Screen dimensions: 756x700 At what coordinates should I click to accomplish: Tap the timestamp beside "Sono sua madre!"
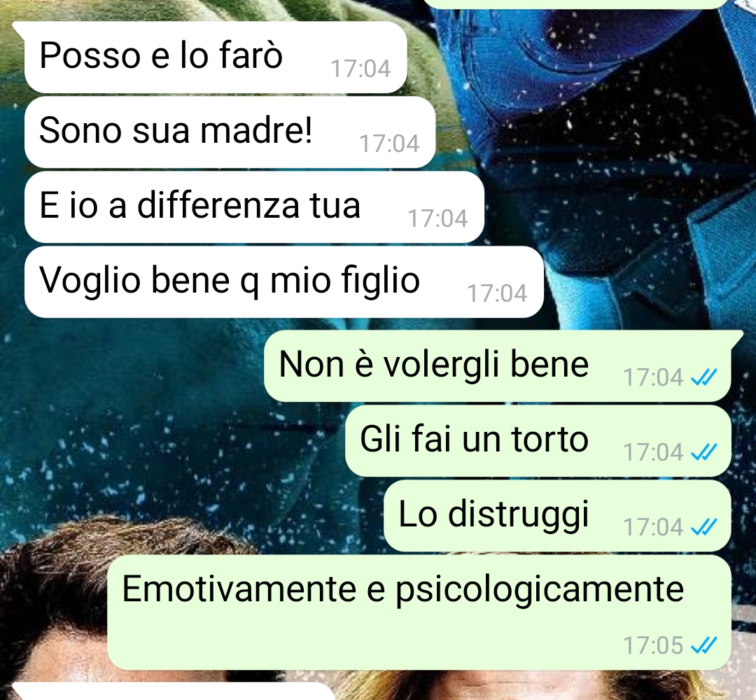(389, 143)
